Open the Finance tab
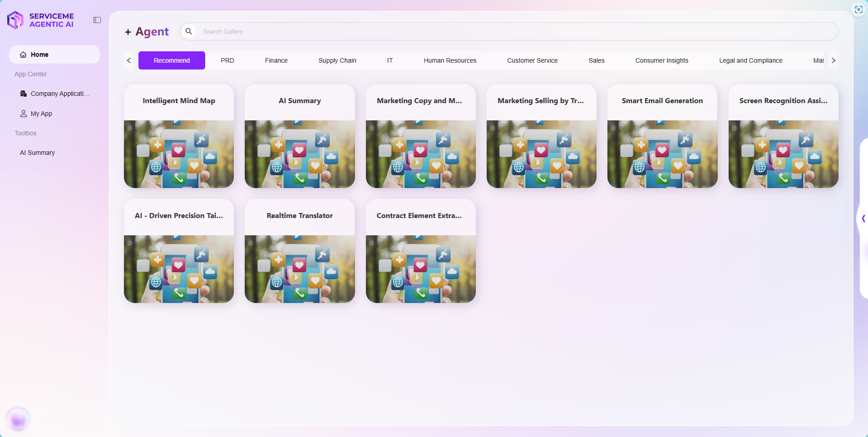Viewport: 868px width, 437px height. coord(276,60)
